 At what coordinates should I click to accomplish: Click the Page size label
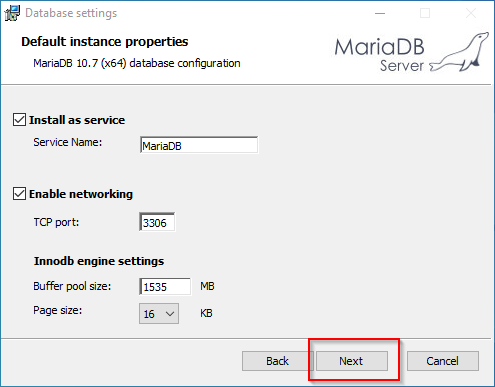58,310
